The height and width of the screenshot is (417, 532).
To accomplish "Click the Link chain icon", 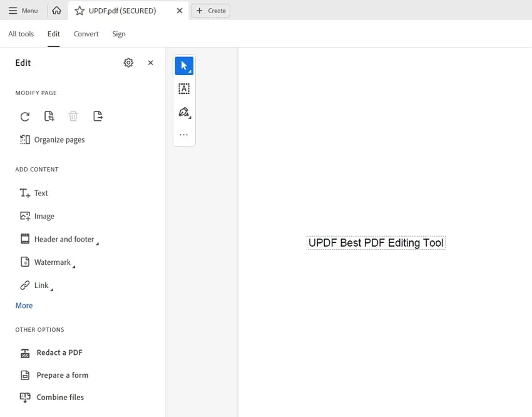I will (25, 286).
